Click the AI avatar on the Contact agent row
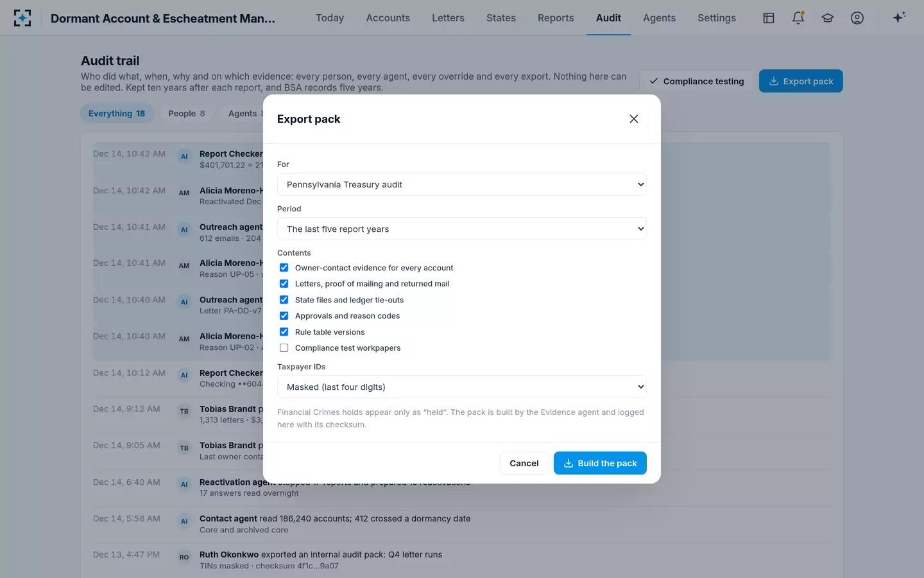924x578 pixels. pyautogui.click(x=184, y=521)
